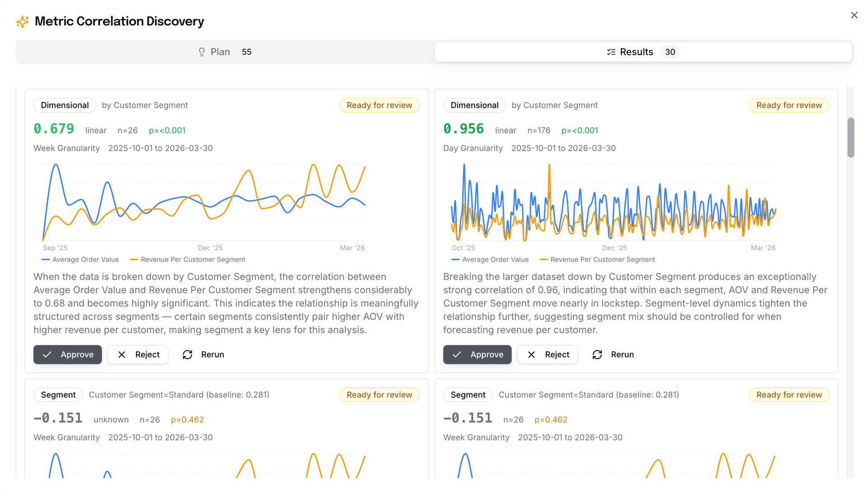Click the day-granularity correlation chart
This screenshot has height=493, width=868.
[x=613, y=204]
